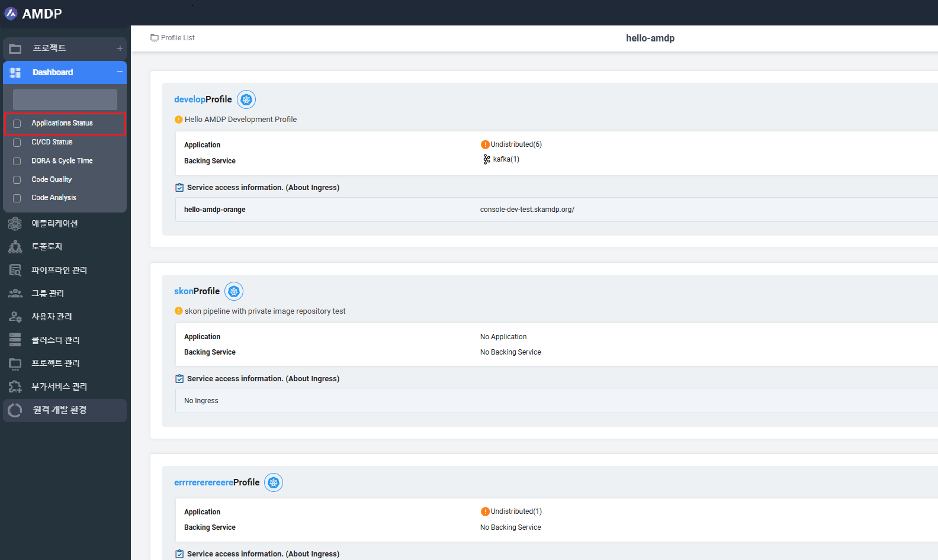This screenshot has height=560, width=938.
Task: Click clipboard icon in skonProfile ingress header
Action: click(179, 379)
